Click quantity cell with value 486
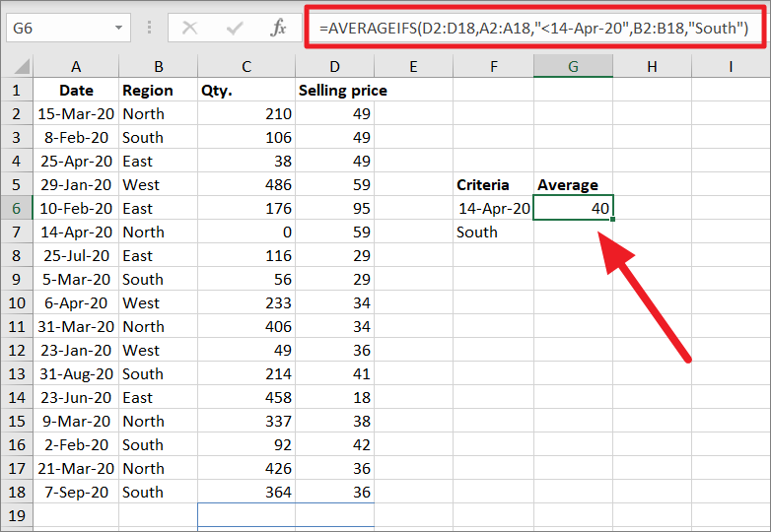 click(x=246, y=184)
